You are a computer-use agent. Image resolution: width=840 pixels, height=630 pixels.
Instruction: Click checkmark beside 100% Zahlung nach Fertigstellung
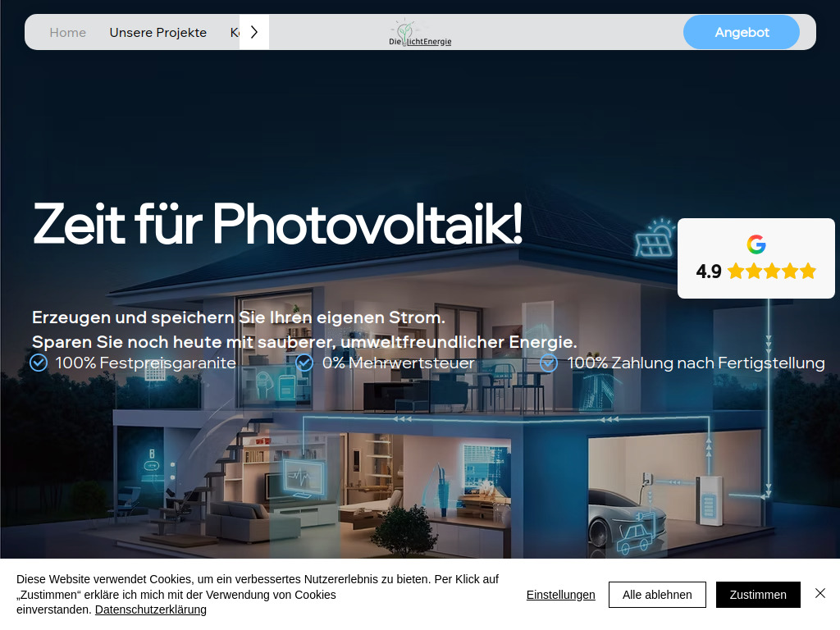click(547, 363)
